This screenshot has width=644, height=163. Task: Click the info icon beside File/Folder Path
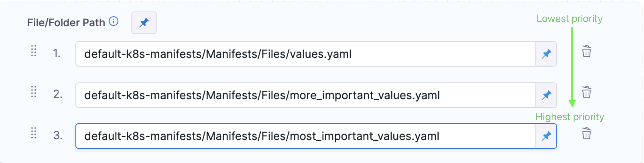[113, 22]
